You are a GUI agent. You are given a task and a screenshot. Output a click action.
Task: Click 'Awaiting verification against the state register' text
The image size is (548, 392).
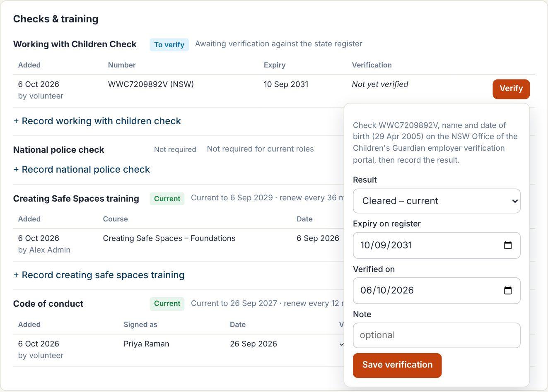(278, 44)
